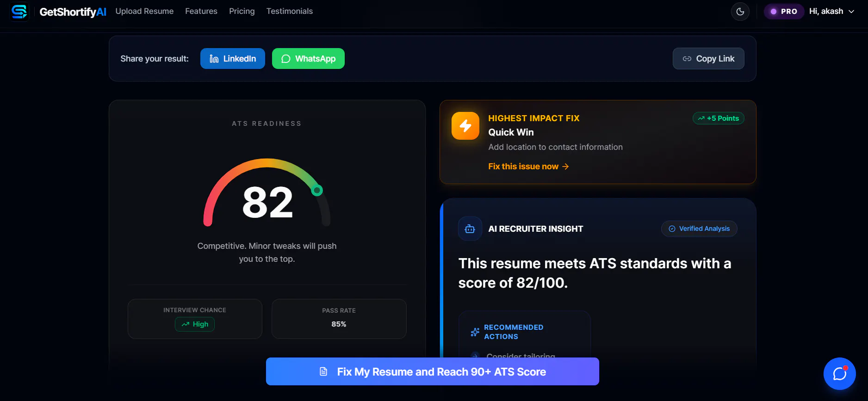The height and width of the screenshot is (401, 868).
Task: Open the Hi, akash account dropdown
Action: pos(831,12)
